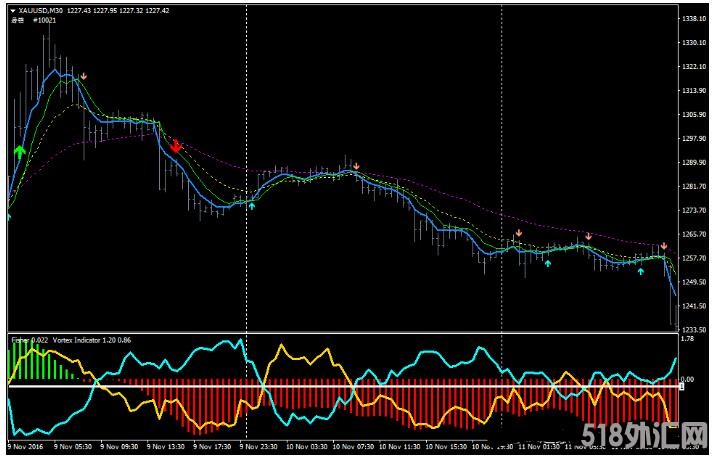The height and width of the screenshot is (459, 715).
Task: Select the rightmost salmon down arrow signal
Action: [663, 246]
